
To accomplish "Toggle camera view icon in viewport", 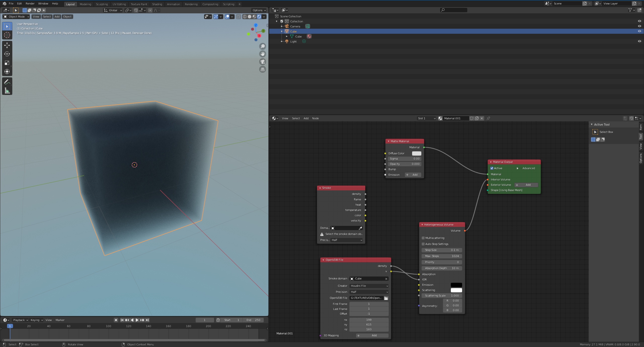I will point(262,62).
